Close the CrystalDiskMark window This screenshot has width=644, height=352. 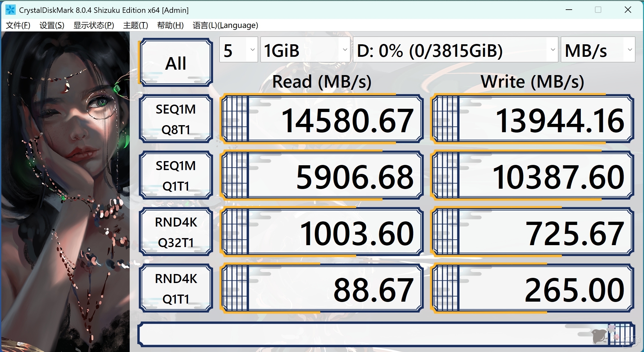(x=628, y=10)
